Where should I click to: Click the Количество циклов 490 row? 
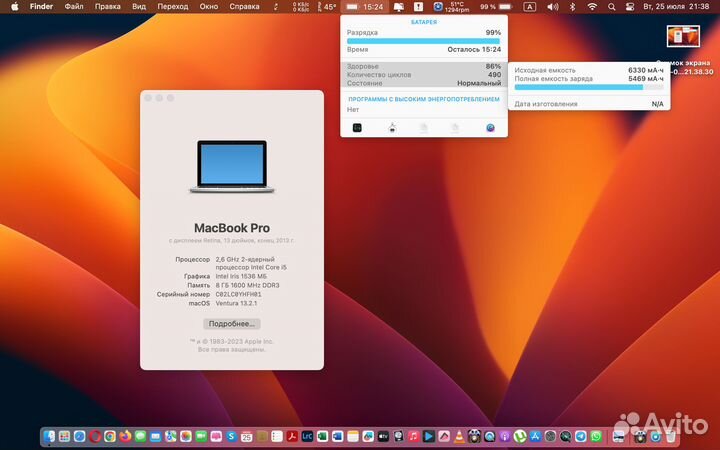(x=424, y=74)
